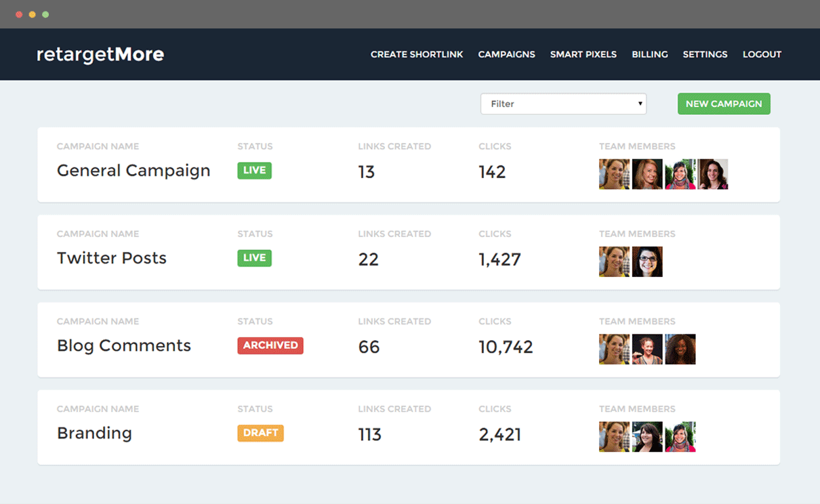
Task: Click Logout in the navigation
Action: (x=762, y=54)
